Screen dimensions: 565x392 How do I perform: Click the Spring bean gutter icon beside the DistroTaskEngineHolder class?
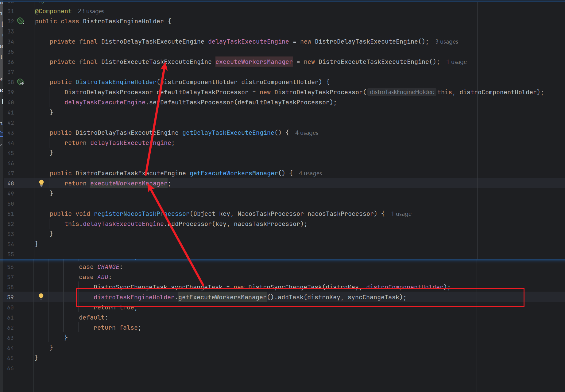pyautogui.click(x=21, y=21)
